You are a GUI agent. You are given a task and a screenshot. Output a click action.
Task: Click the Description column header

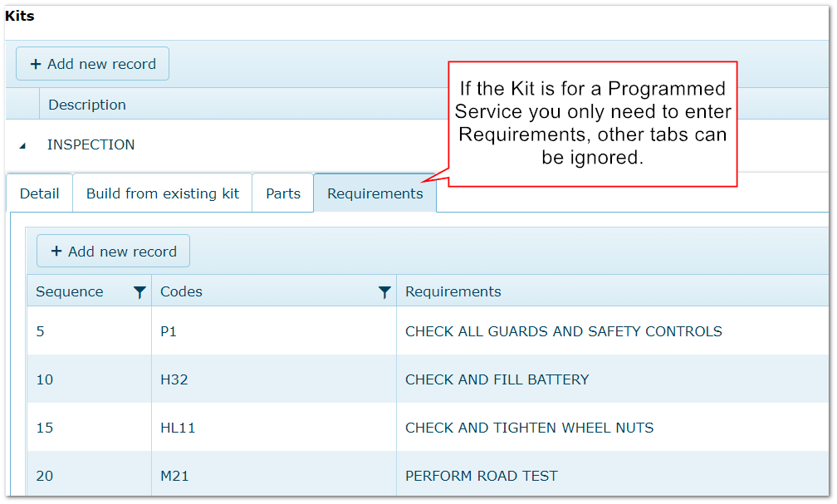point(87,105)
